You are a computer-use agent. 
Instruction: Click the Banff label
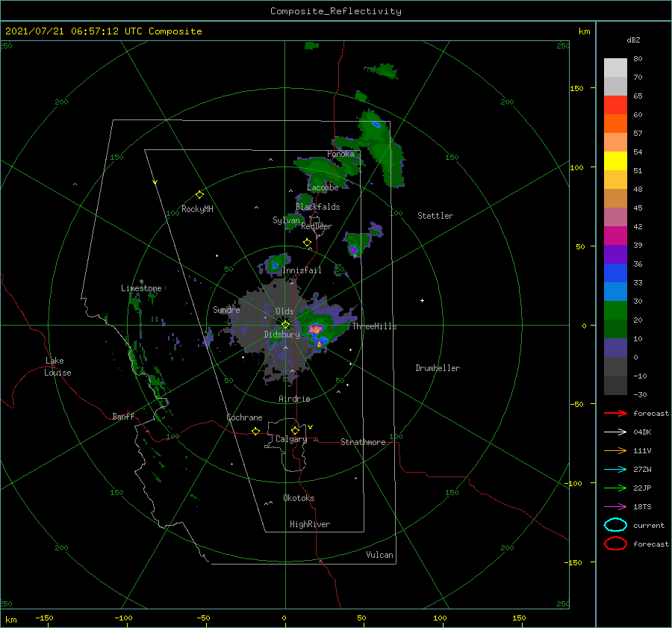click(x=123, y=416)
